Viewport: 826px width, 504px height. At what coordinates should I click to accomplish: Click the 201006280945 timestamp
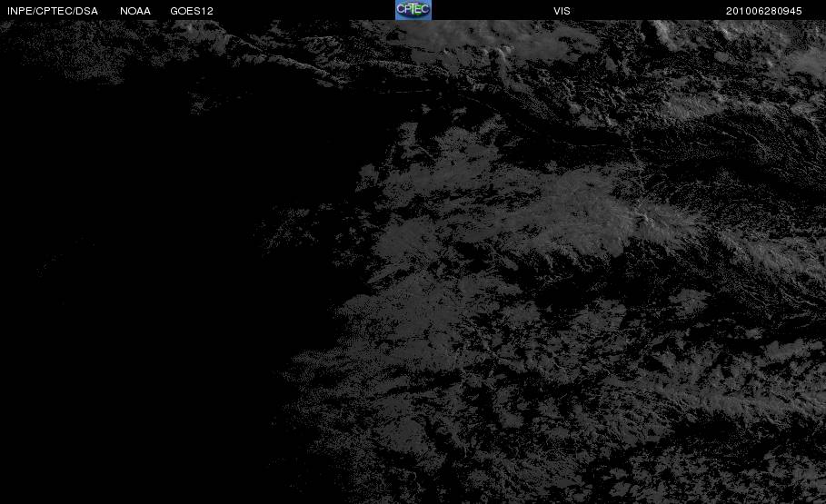coord(764,11)
